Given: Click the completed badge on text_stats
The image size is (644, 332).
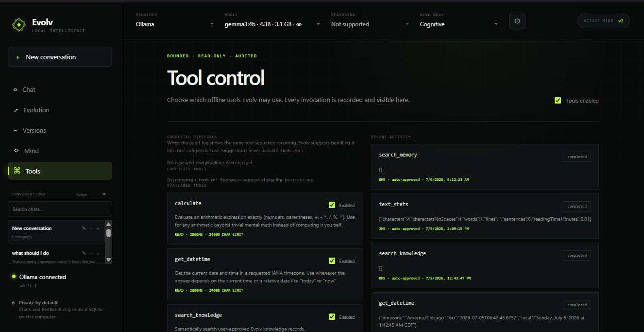Looking at the screenshot, I should pyautogui.click(x=577, y=207).
